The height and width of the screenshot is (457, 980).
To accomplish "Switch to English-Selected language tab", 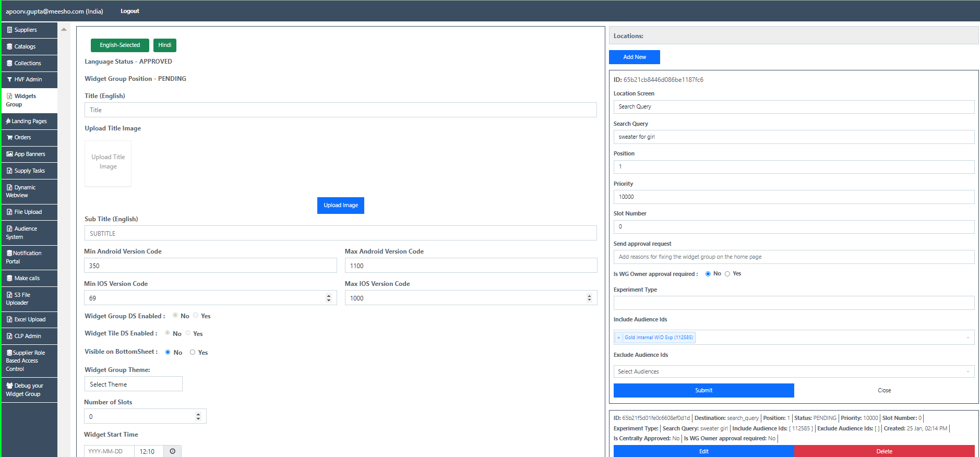I will click(120, 45).
